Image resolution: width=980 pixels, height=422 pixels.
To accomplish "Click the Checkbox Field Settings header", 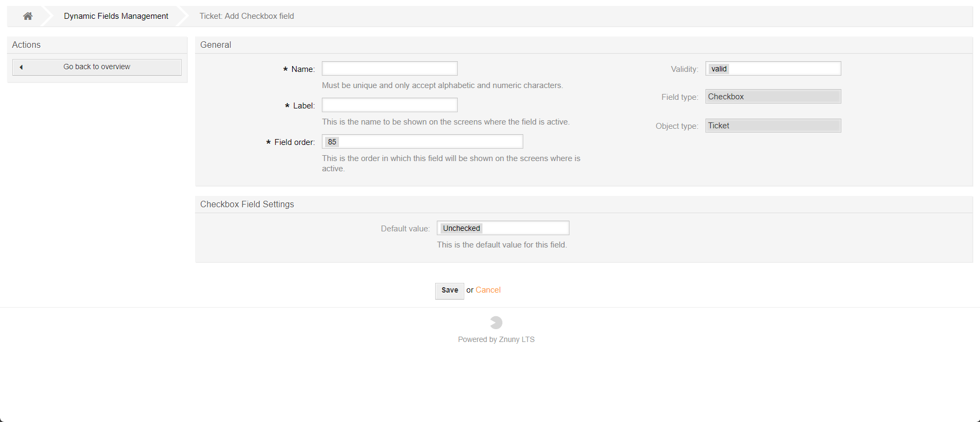I will click(247, 204).
